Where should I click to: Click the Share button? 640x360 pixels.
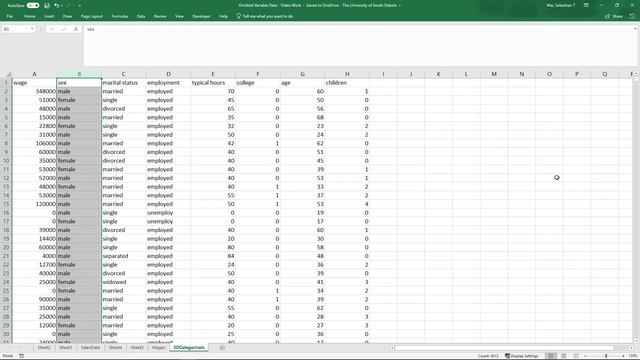pos(614,16)
